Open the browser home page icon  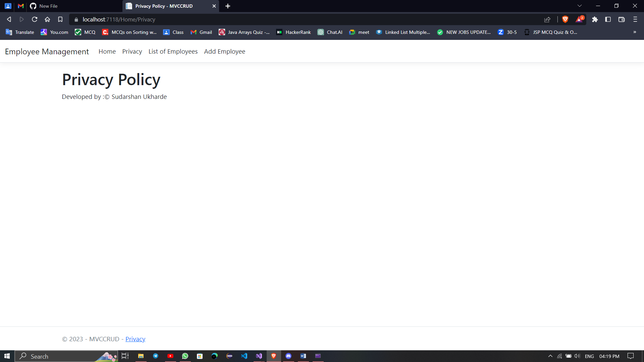click(47, 19)
